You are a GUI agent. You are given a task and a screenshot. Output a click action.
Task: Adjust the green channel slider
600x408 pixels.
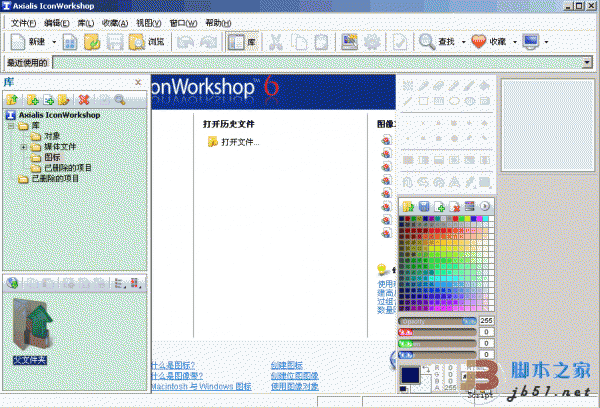click(437, 344)
